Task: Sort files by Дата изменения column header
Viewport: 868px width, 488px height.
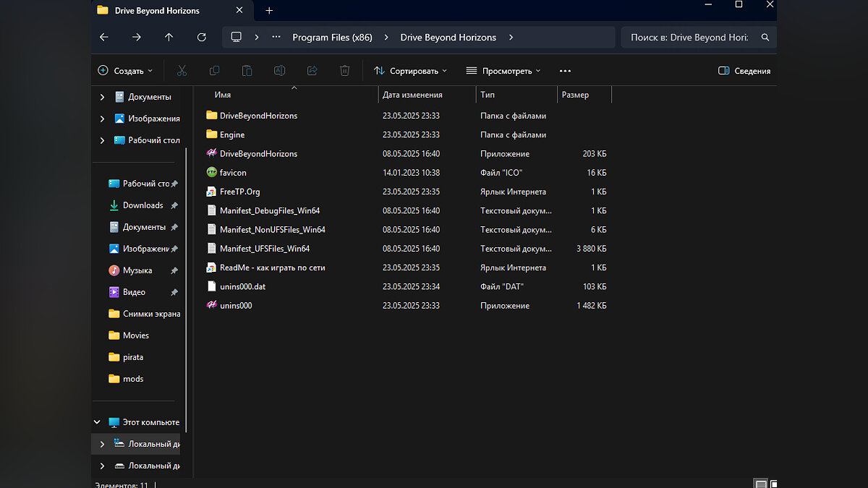Action: click(x=412, y=95)
